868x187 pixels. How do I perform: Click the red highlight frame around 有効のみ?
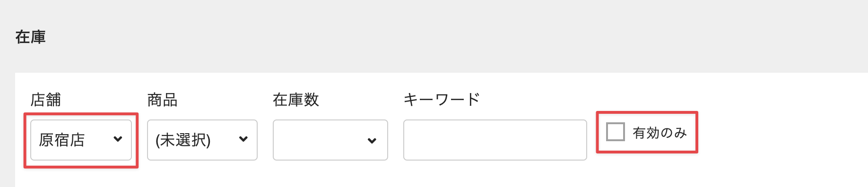pos(647,112)
